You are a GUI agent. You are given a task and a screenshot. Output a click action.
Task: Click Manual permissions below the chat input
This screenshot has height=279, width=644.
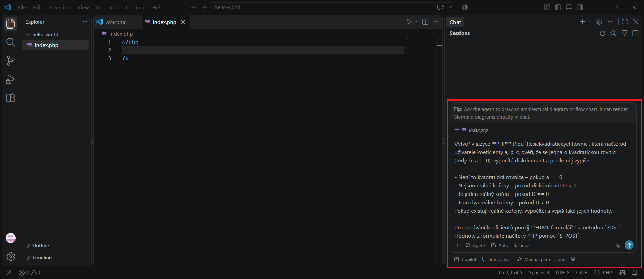click(x=541, y=259)
